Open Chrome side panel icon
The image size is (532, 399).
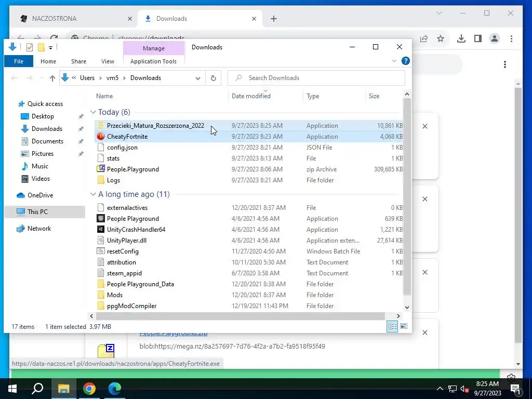click(x=478, y=38)
